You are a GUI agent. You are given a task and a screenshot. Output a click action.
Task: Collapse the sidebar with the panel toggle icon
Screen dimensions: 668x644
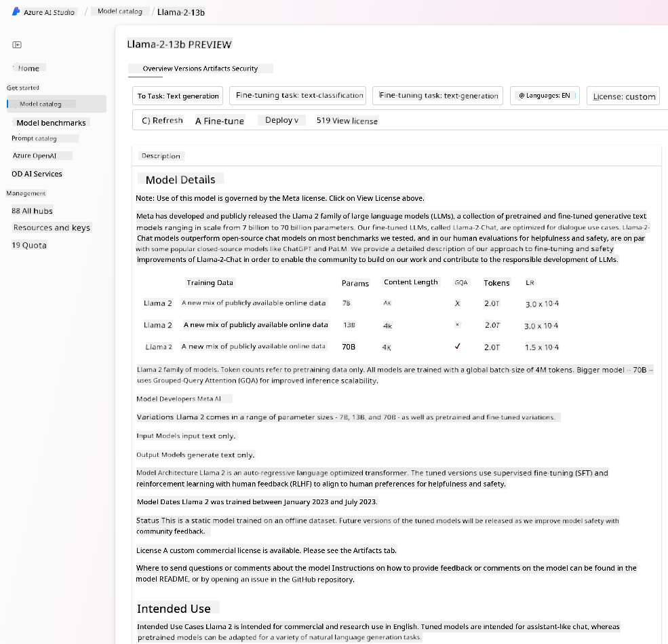[x=17, y=45]
